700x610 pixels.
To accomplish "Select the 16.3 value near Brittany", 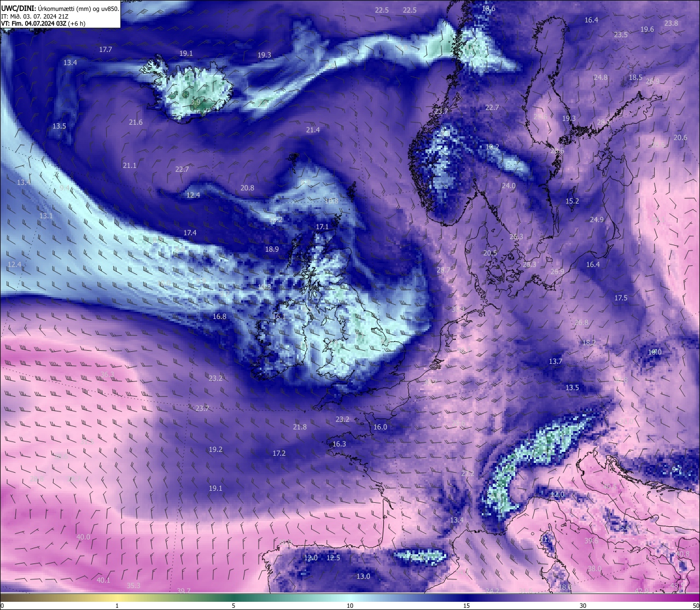I will [339, 444].
